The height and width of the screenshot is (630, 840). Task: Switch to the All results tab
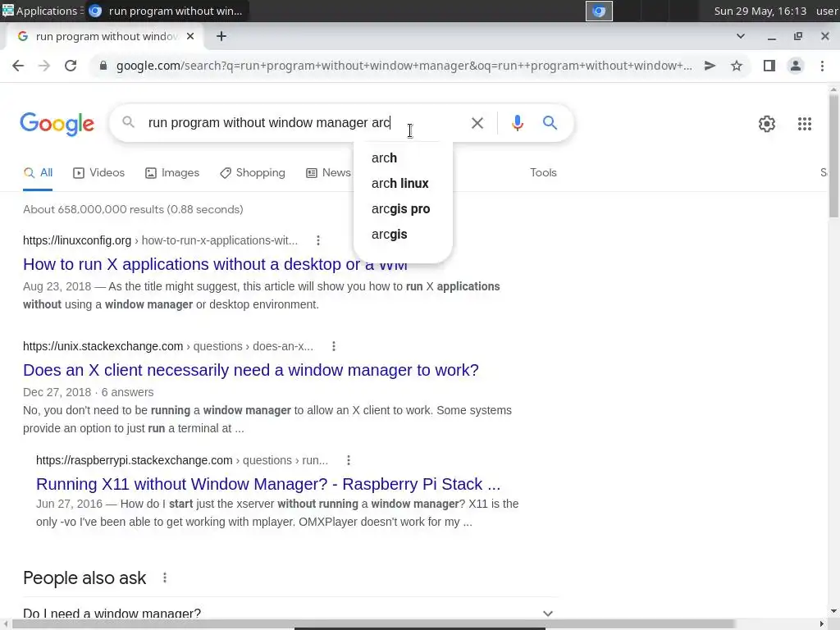click(x=38, y=172)
